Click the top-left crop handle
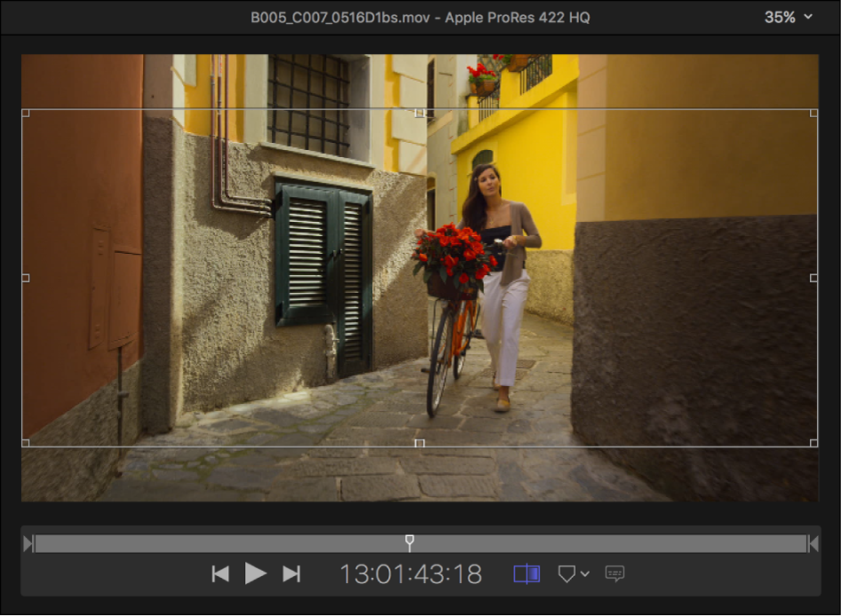This screenshot has width=841, height=616. point(26,113)
